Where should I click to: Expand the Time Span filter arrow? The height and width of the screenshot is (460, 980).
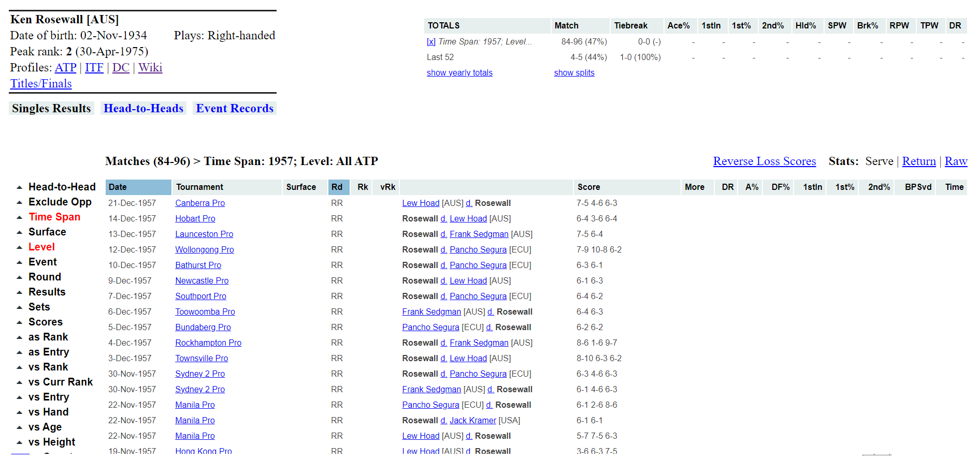click(19, 217)
